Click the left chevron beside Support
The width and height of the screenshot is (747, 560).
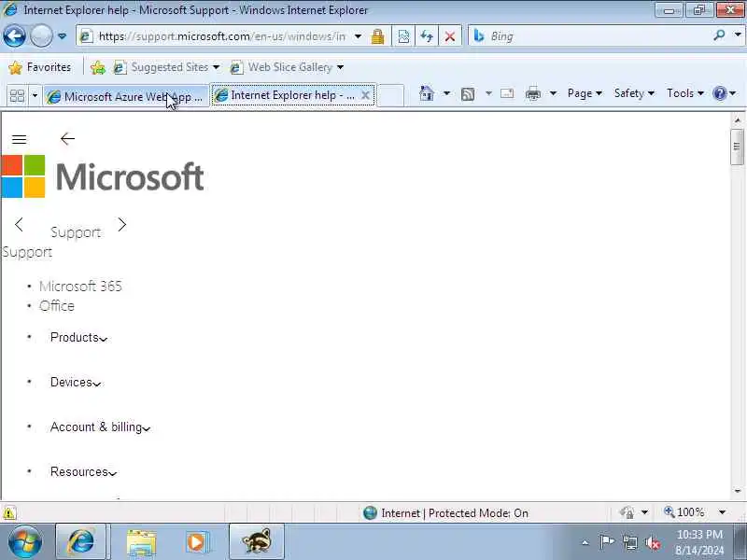[19, 225]
